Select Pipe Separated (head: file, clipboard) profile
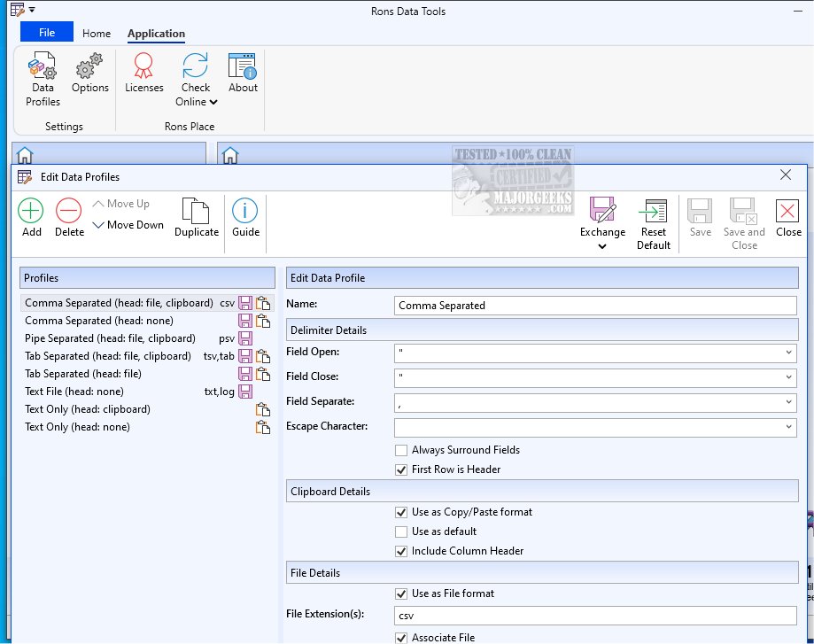The image size is (814, 644). point(147,338)
